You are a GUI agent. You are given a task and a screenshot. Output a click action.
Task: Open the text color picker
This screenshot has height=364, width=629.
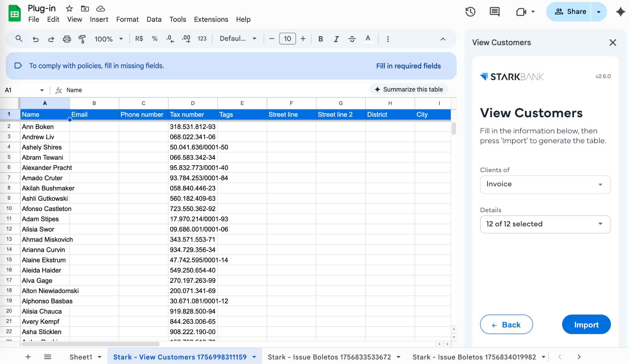pos(368,39)
